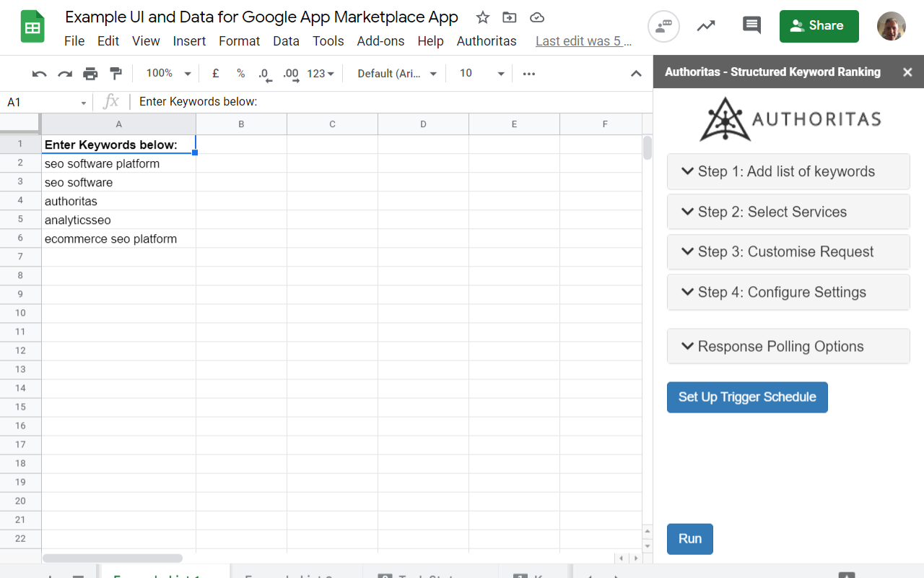
Task: Expand Step 1: Add list of keywords
Action: click(x=788, y=171)
